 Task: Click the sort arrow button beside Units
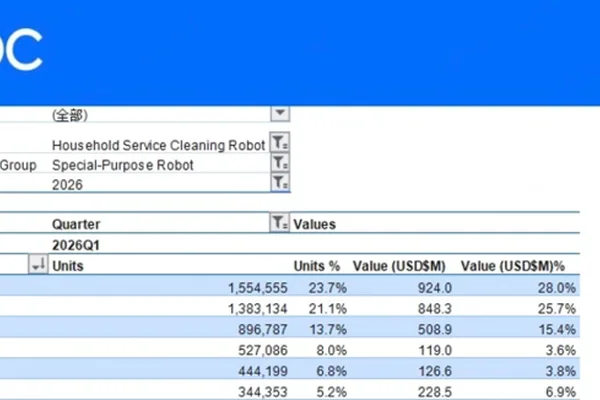(38, 264)
